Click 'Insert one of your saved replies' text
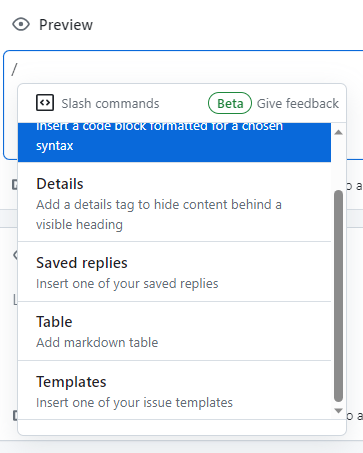This screenshot has height=453, width=363. click(127, 284)
